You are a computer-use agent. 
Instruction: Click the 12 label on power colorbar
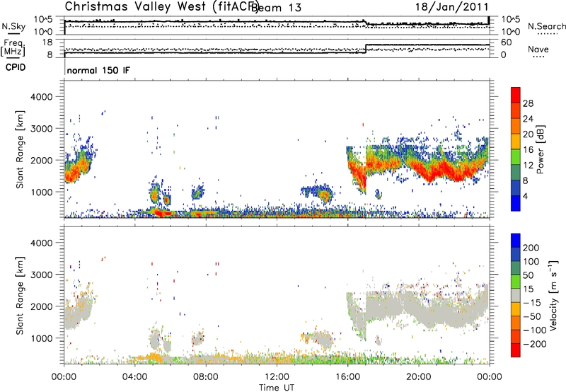(528, 166)
